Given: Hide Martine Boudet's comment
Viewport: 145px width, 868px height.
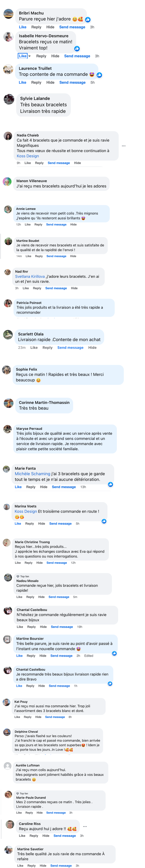Looking at the screenshot, I should click(x=73, y=256).
